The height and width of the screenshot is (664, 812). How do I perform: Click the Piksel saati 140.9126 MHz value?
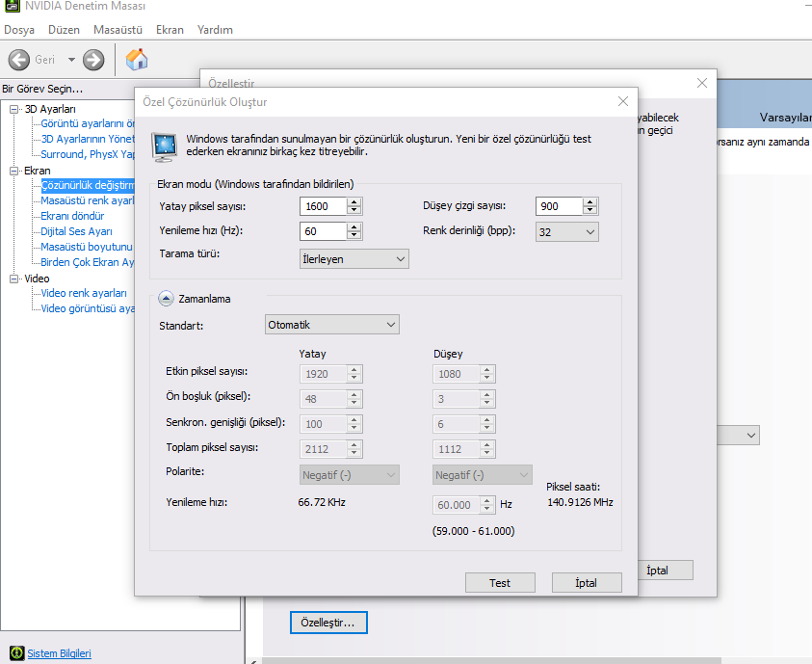(580, 502)
